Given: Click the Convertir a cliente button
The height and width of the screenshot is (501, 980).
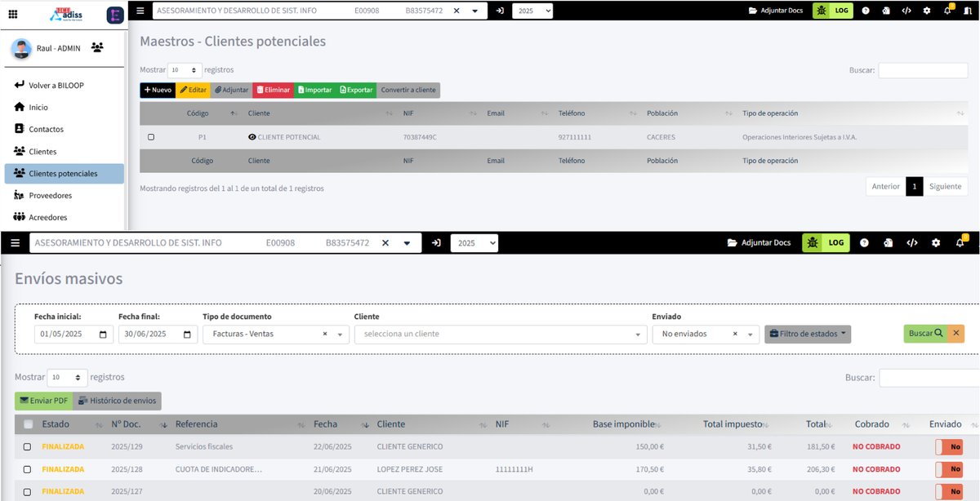Looking at the screenshot, I should [407, 90].
